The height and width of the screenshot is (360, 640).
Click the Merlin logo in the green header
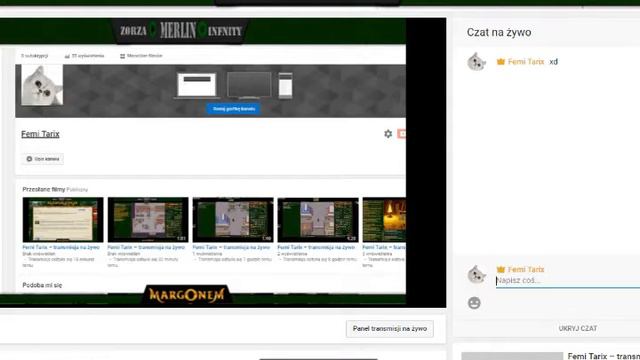coord(178,30)
